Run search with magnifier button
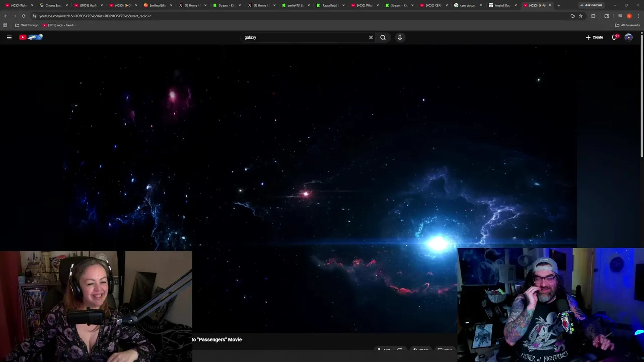Viewport: 644px width, 362px height. coord(383,37)
